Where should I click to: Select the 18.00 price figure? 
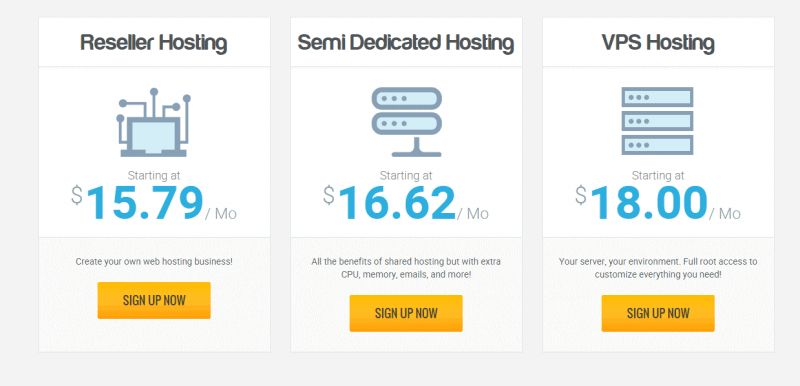(x=649, y=203)
